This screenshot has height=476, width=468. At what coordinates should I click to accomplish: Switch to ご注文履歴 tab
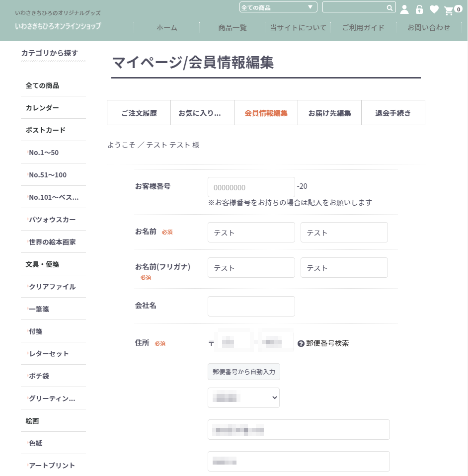[139, 113]
